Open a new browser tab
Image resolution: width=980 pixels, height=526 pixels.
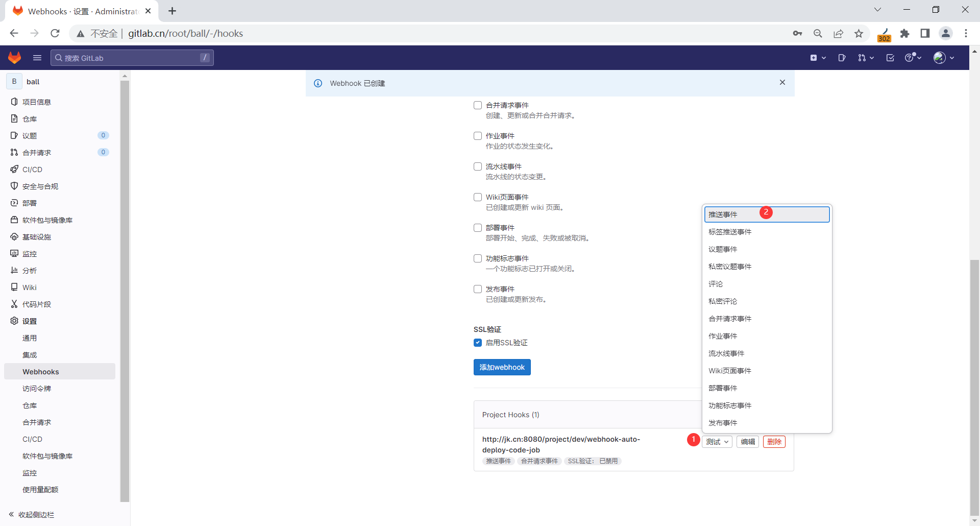[173, 11]
